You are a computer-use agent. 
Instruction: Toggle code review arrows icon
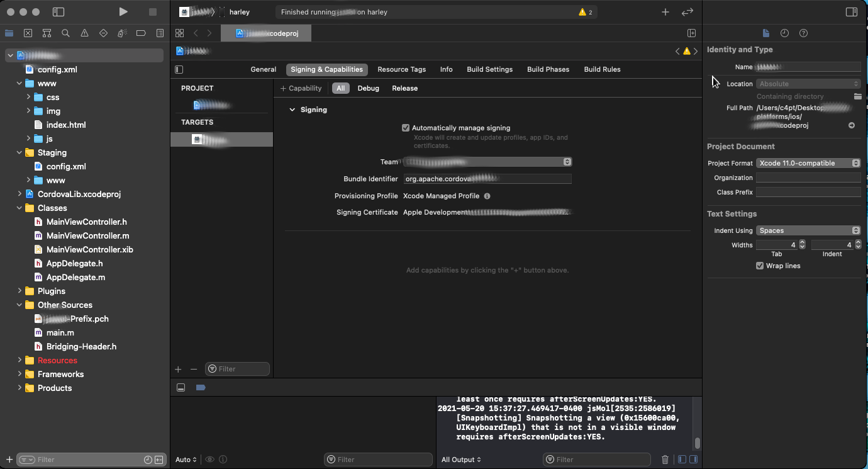[687, 12]
